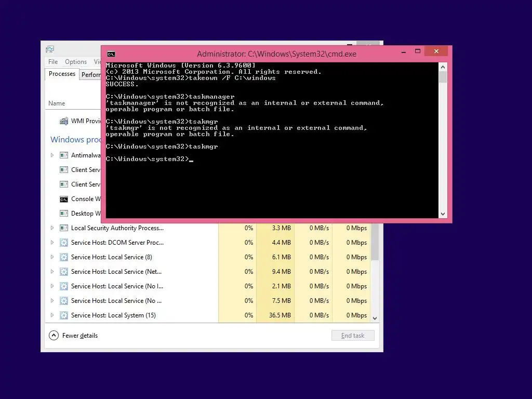Open the Options menu in Task Manager
Viewport: 532px width, 399px height.
[x=76, y=62]
